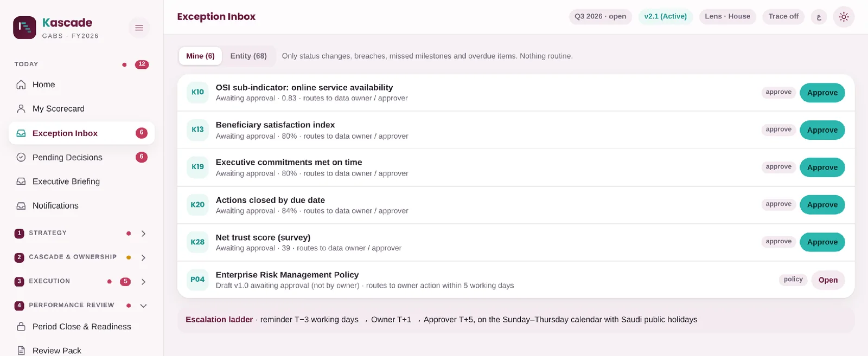Click 'Executive commitments met on time' title
Screen dimensions: 868x356
tap(289, 162)
